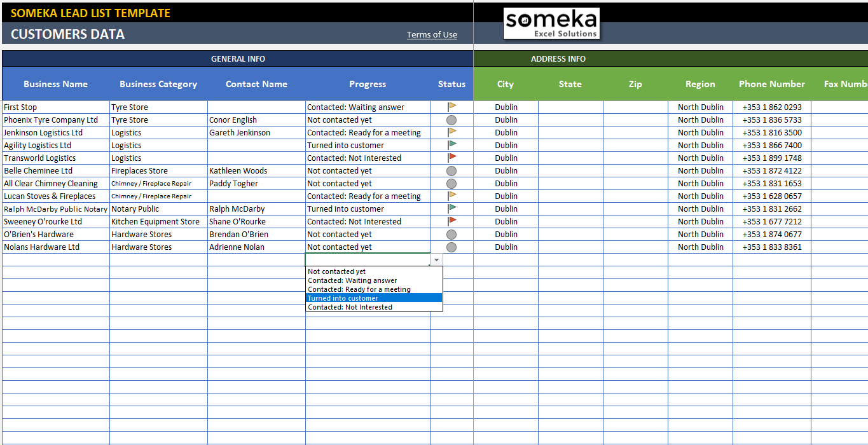Image resolution: width=868 pixels, height=445 pixels.
Task: Click the yellow flag for Jenkinson Logistics Ltd
Action: (451, 132)
